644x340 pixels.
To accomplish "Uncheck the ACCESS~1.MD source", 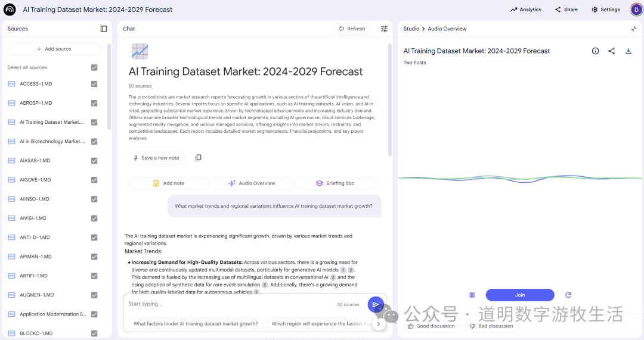I will (94, 84).
